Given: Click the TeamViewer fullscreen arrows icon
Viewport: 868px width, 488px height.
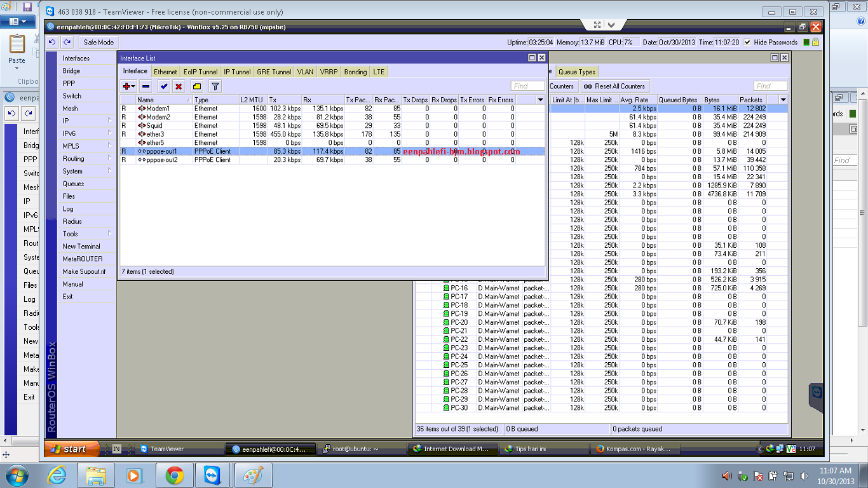Looking at the screenshot, I should pyautogui.click(x=597, y=25).
